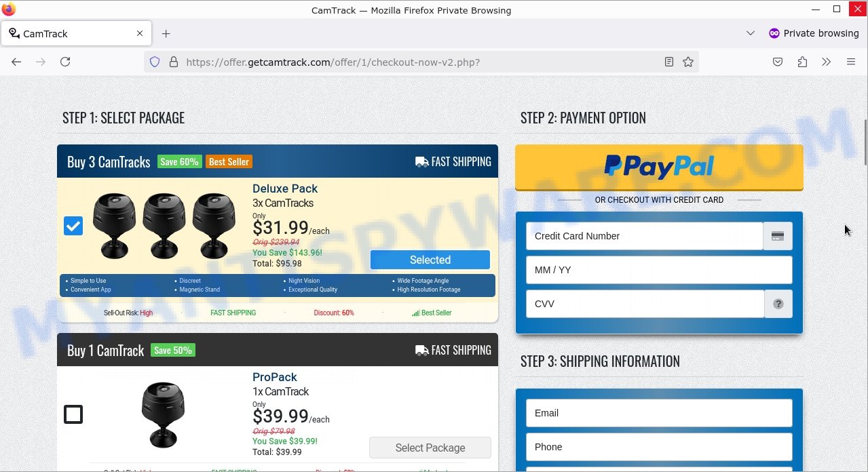This screenshot has width=868, height=472.
Task: Focus the CVV field
Action: (x=645, y=304)
